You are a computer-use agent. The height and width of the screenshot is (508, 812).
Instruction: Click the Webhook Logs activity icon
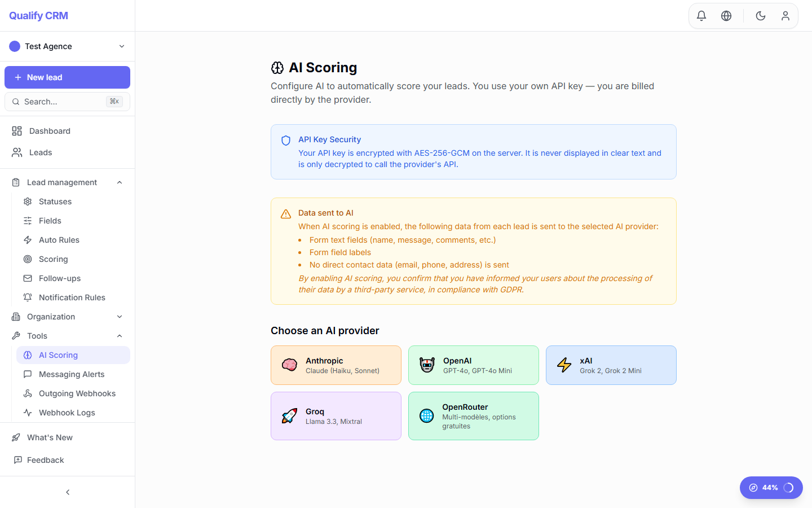[28, 413]
